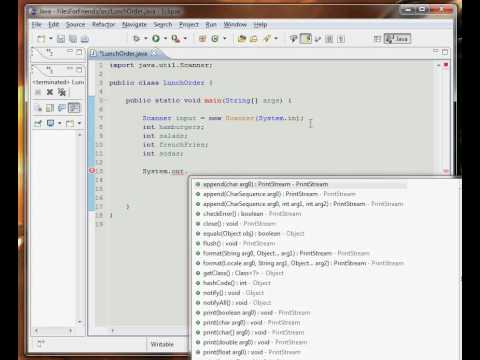Click the green Run button
Image resolution: width=480 pixels, height=360 pixels.
pyautogui.click(x=156, y=39)
